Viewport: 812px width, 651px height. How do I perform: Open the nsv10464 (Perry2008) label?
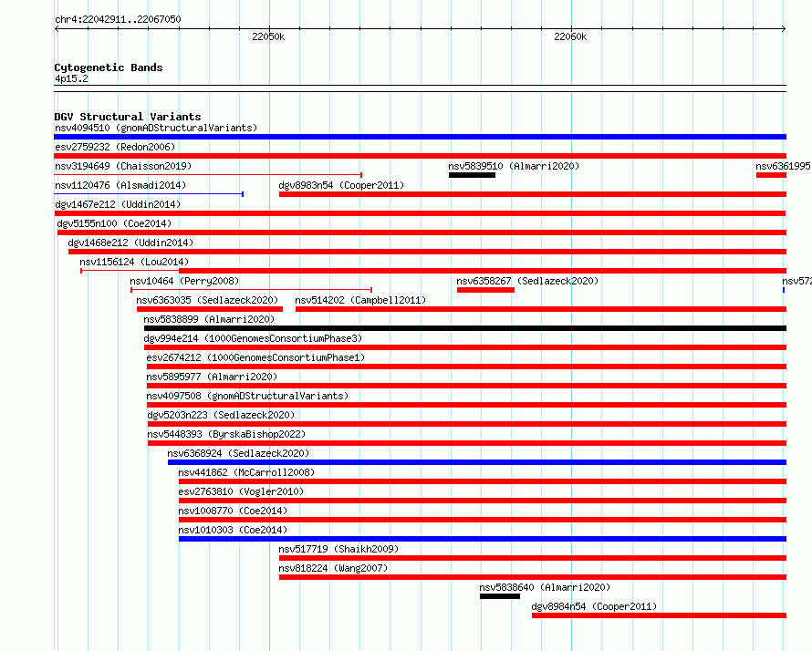[x=184, y=281]
